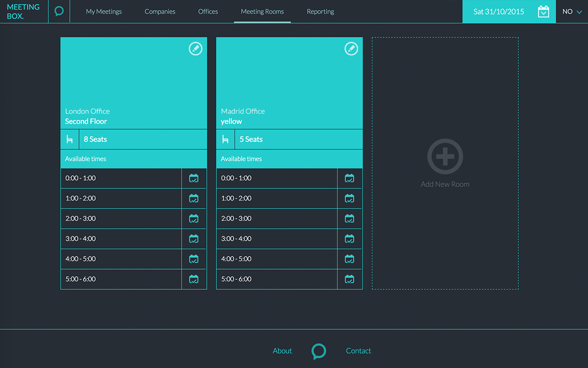Click the calendar icon beside Sat 31/10/2015
Image resolution: width=588 pixels, height=368 pixels.
tap(543, 11)
